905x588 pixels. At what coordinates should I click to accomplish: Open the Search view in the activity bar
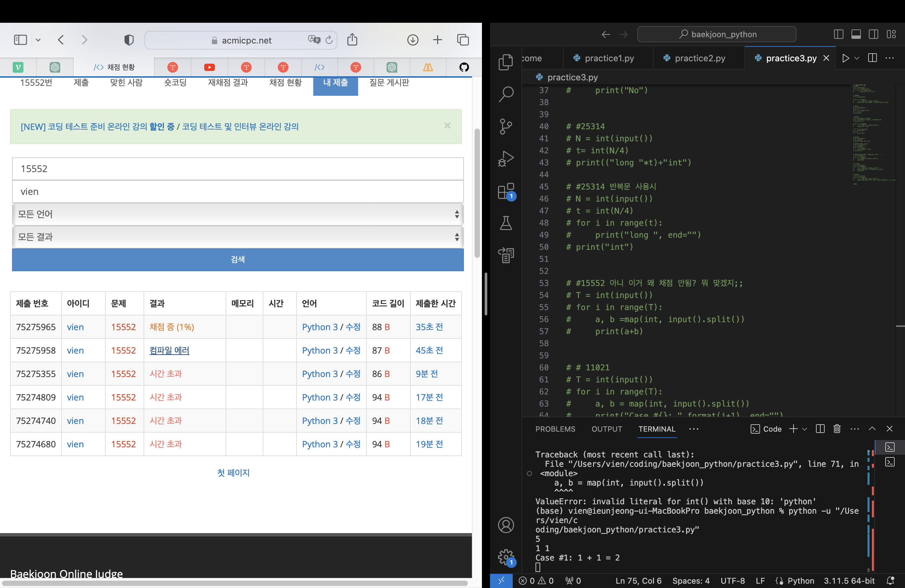click(x=506, y=94)
